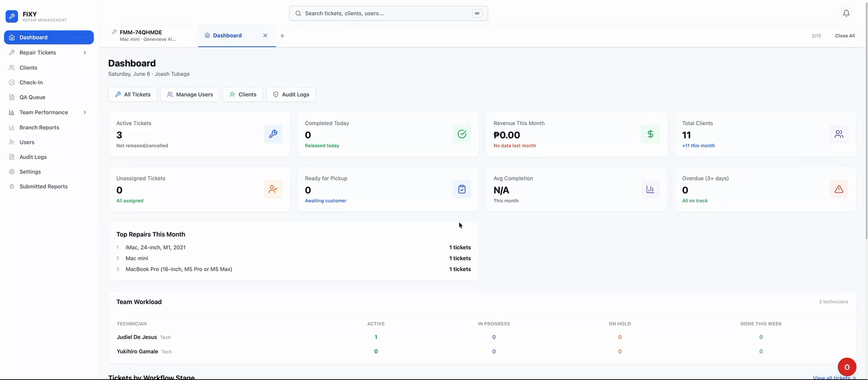Click the search magnifier icon
868x380 pixels.
pos(298,13)
